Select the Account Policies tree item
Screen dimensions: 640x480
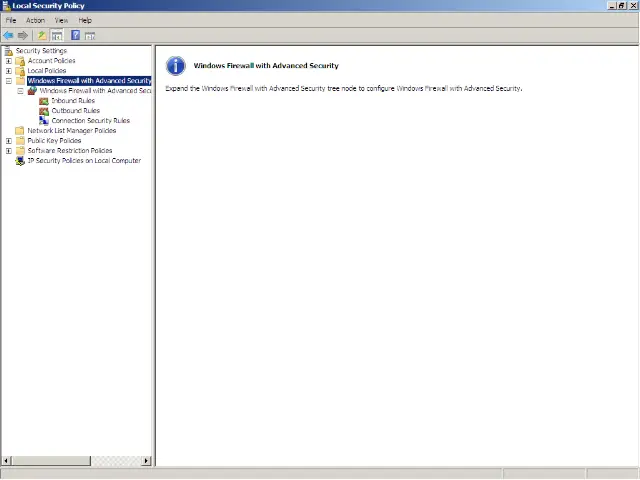51,61
